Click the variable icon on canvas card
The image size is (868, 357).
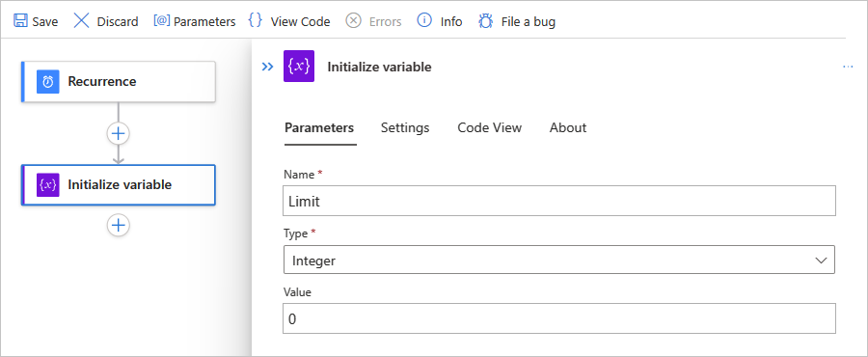click(x=48, y=185)
